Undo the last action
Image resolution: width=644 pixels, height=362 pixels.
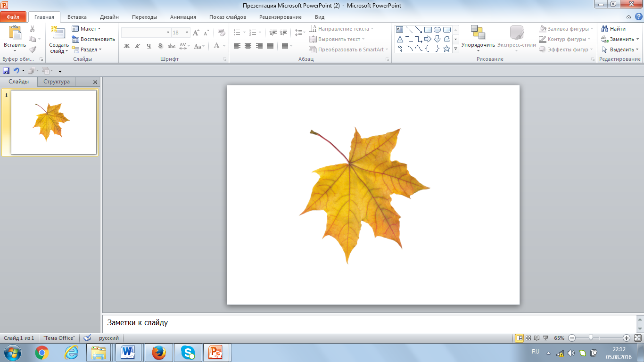pos(16,71)
